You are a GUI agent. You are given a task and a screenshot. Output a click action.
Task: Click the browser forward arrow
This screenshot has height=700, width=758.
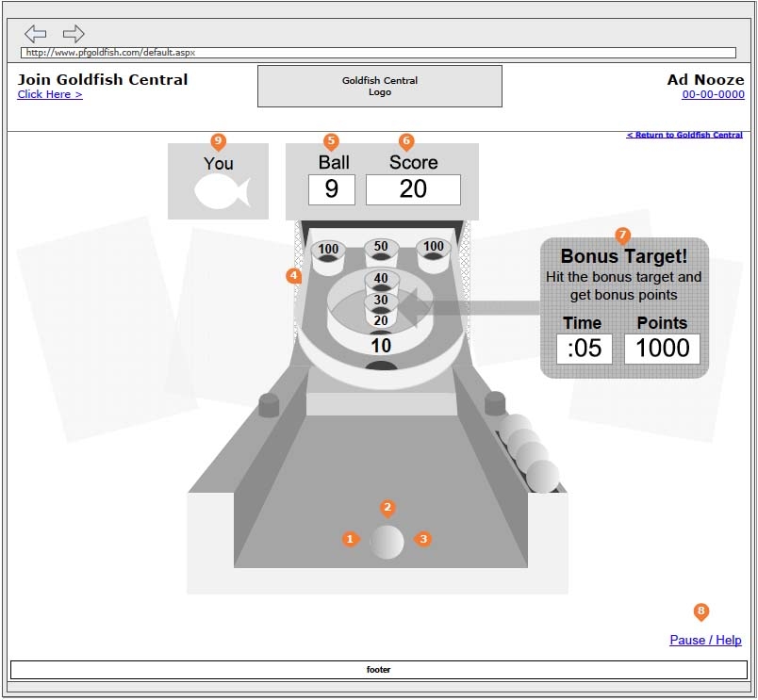74,33
